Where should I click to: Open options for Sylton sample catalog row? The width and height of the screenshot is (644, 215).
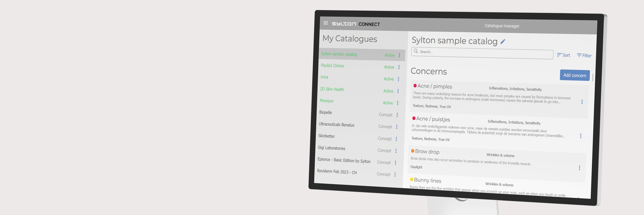[x=399, y=55]
